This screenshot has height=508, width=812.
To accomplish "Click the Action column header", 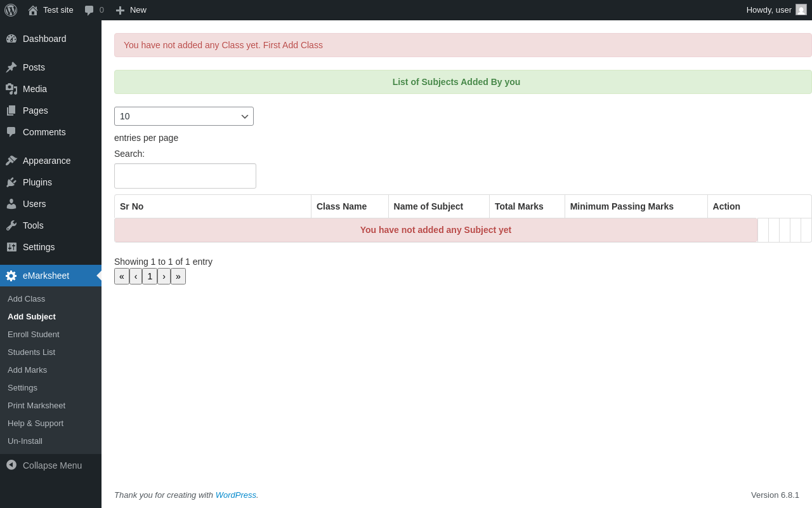I will tap(759, 206).
